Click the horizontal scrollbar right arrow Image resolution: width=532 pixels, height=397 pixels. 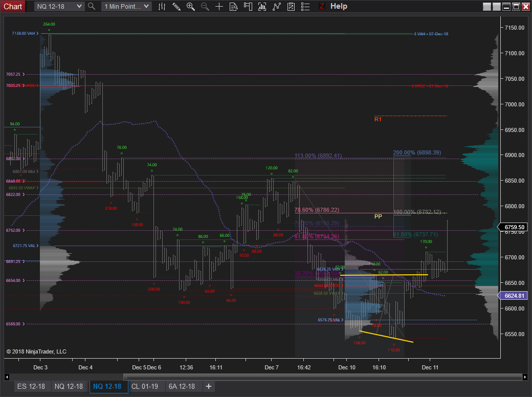[525, 377]
